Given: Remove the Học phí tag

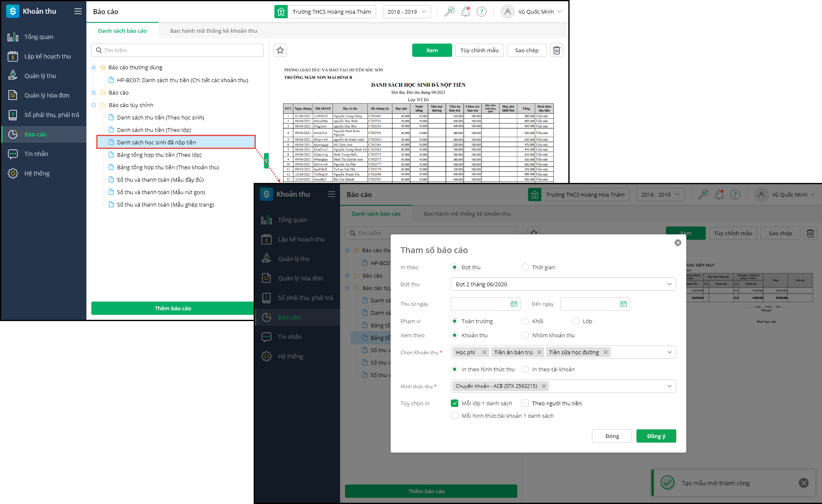Looking at the screenshot, I should click(x=484, y=352).
